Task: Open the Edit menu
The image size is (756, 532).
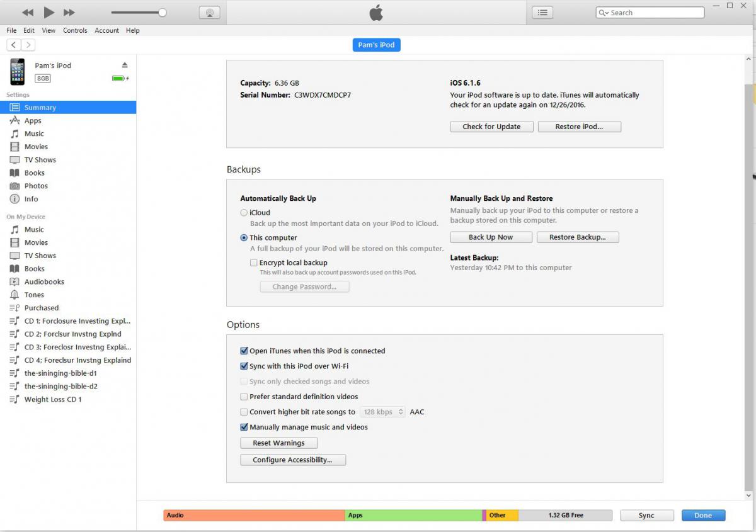Action: [29, 30]
